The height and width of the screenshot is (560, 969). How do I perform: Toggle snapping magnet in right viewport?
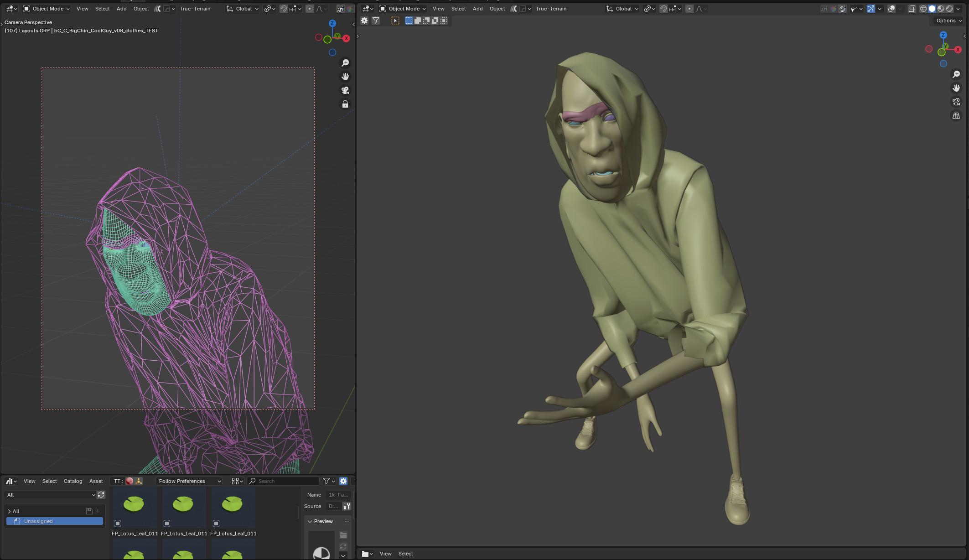point(663,9)
